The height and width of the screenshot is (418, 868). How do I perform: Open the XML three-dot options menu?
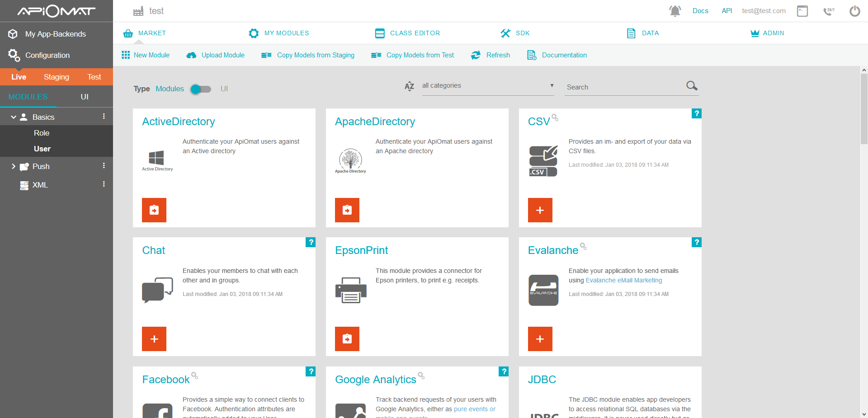(x=104, y=184)
